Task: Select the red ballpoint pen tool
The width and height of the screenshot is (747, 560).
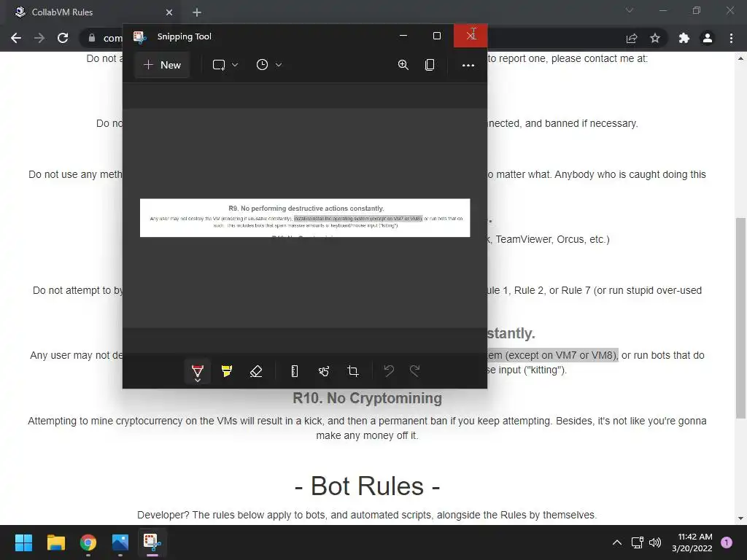Action: 197,371
